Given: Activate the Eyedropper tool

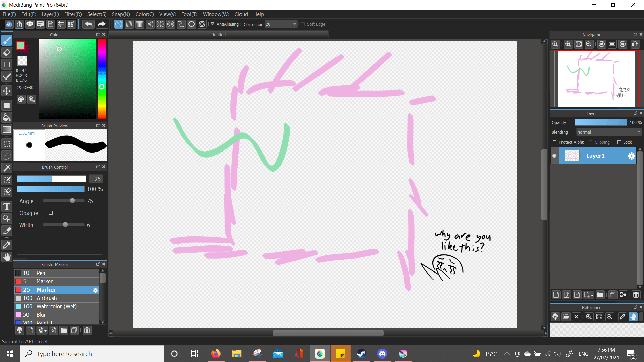Looking at the screenshot, I should (7, 245).
